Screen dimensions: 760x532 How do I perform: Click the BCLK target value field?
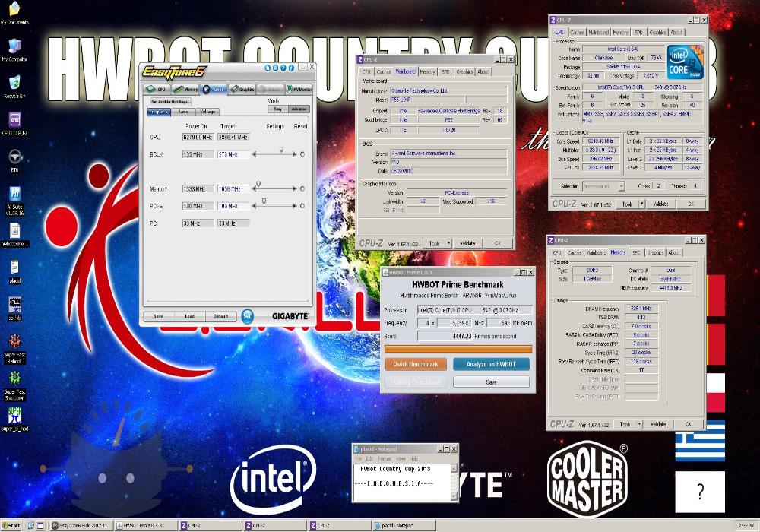coord(233,154)
